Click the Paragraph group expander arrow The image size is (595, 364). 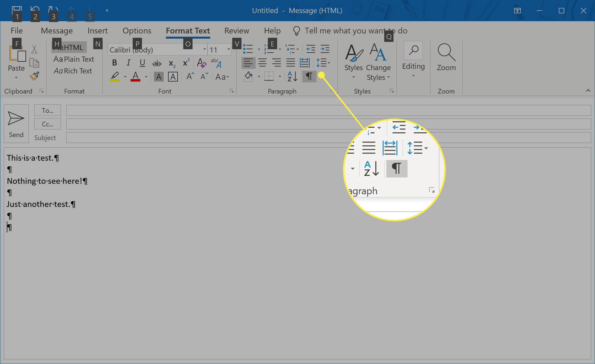333,91
